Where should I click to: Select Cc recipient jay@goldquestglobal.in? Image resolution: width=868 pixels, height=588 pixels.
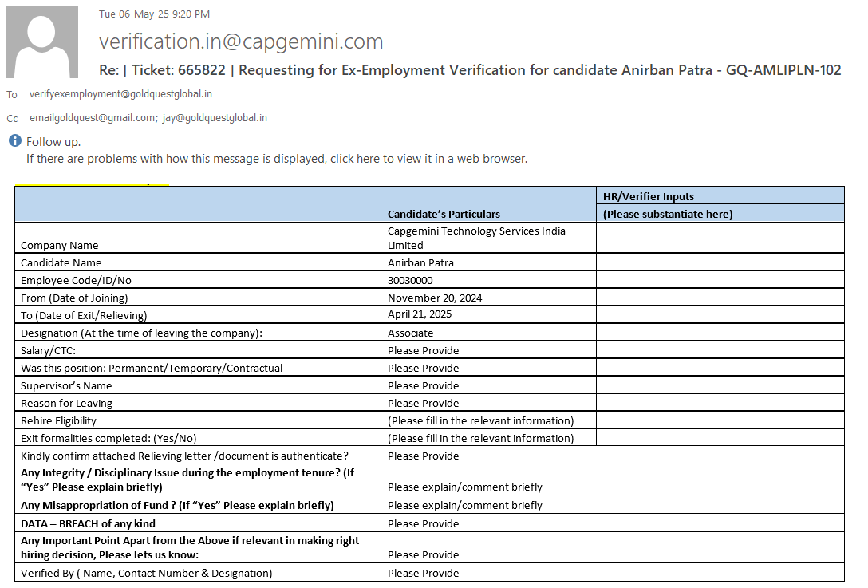pos(215,118)
